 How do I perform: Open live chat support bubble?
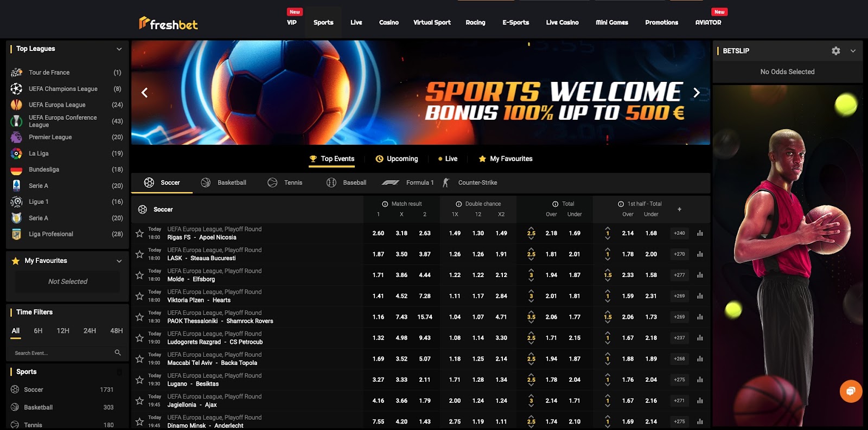851,391
